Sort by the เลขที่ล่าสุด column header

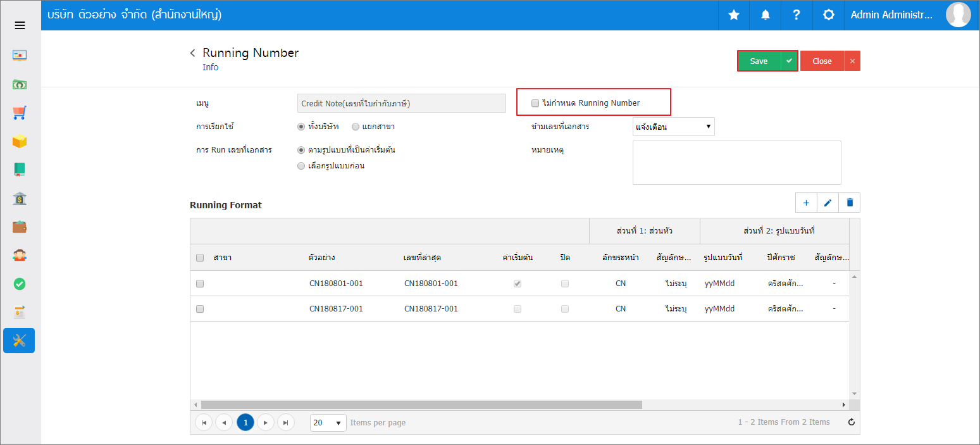click(422, 258)
